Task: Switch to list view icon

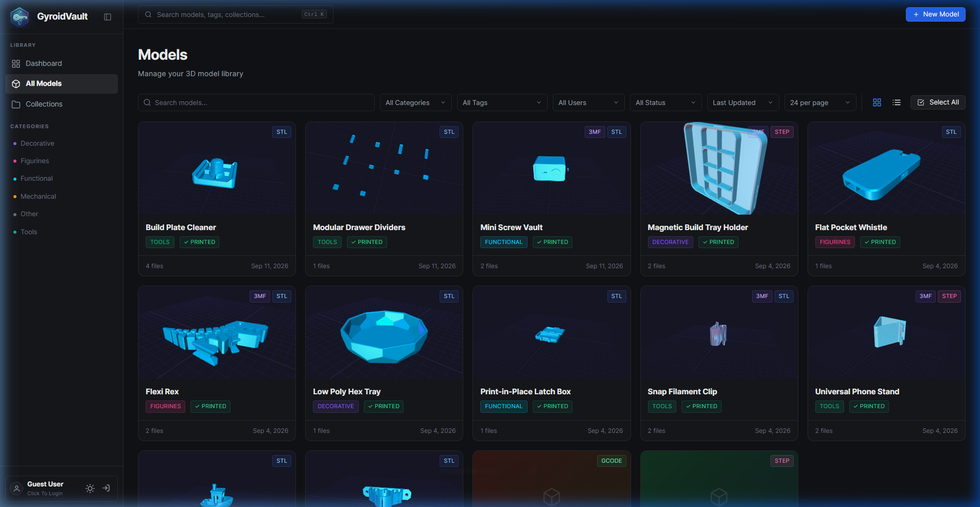Action: point(897,102)
